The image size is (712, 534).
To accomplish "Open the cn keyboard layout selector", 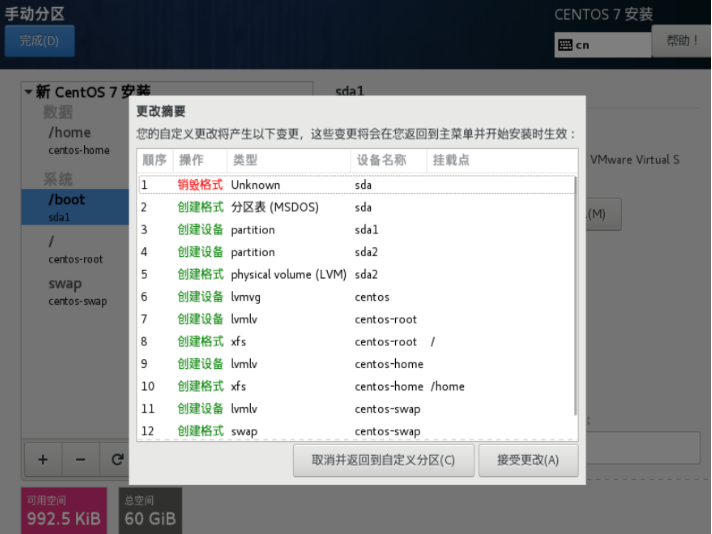I will pyautogui.click(x=603, y=45).
